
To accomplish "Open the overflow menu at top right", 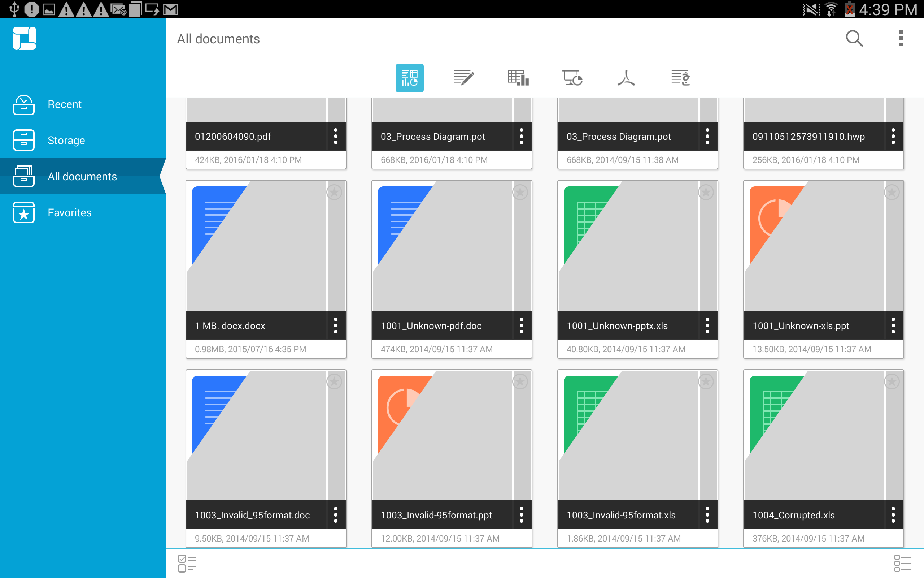I will pos(901,39).
